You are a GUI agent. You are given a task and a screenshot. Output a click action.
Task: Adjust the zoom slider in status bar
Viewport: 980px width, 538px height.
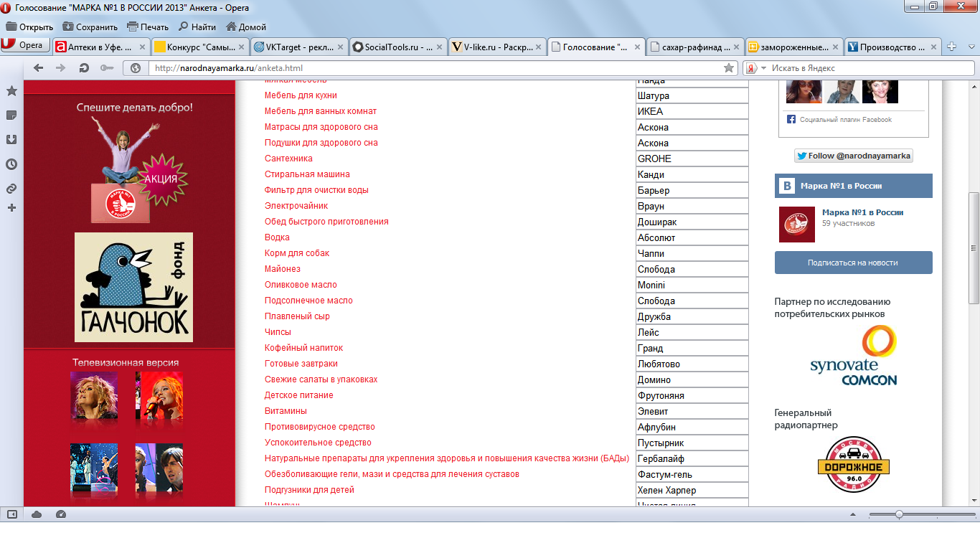click(899, 514)
